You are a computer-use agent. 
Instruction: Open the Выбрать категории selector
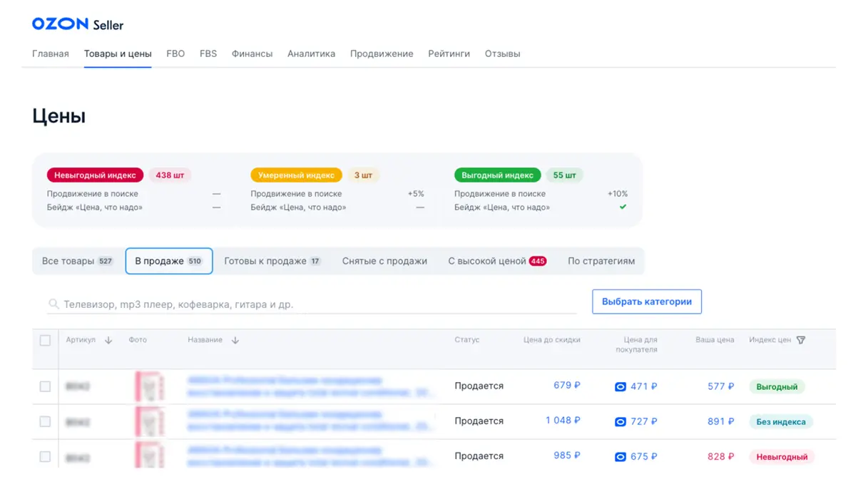pos(646,302)
